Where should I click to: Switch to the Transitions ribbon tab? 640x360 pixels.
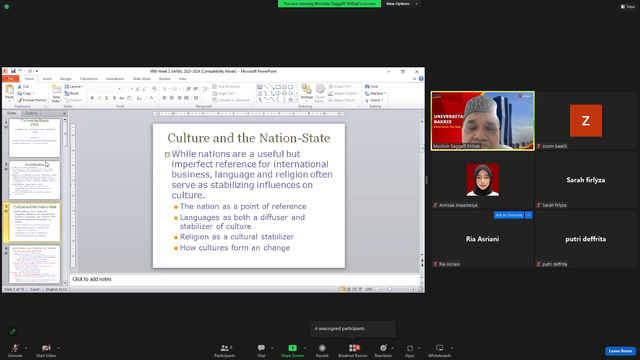(x=89, y=79)
